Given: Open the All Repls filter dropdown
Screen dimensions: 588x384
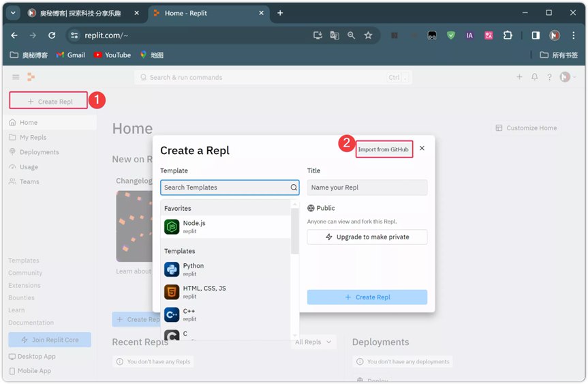Looking at the screenshot, I should tap(313, 342).
